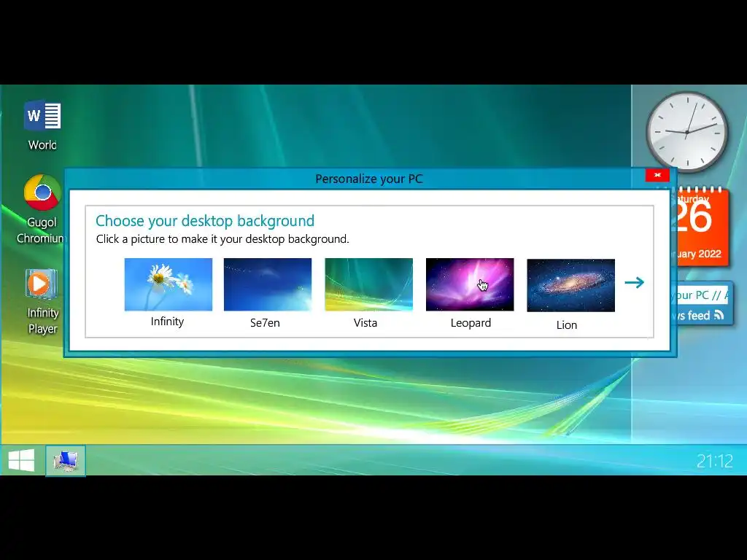Choose the Infinity daisy wallpaper thumbnail
Image resolution: width=747 pixels, height=560 pixels.
[169, 284]
